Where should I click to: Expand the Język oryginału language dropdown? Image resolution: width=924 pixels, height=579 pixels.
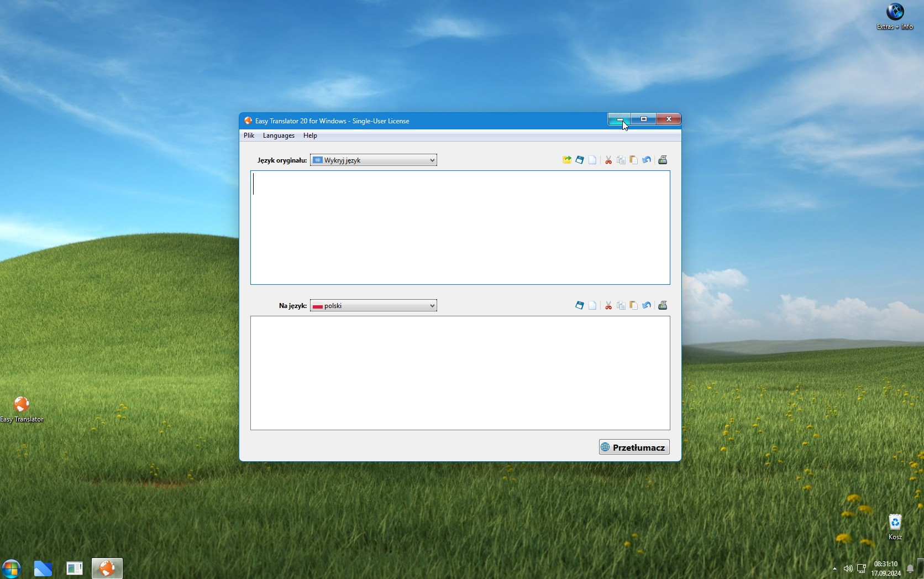pyautogui.click(x=374, y=160)
